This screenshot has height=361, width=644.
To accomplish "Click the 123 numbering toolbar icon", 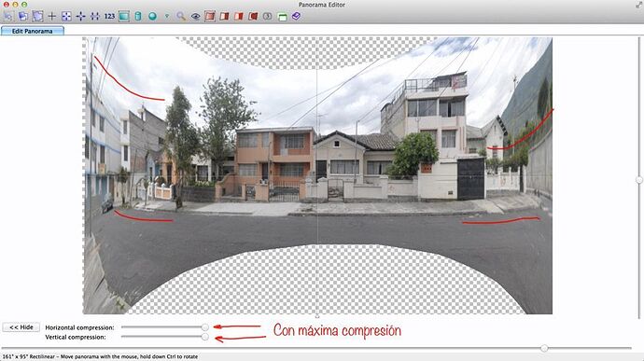I will [109, 17].
